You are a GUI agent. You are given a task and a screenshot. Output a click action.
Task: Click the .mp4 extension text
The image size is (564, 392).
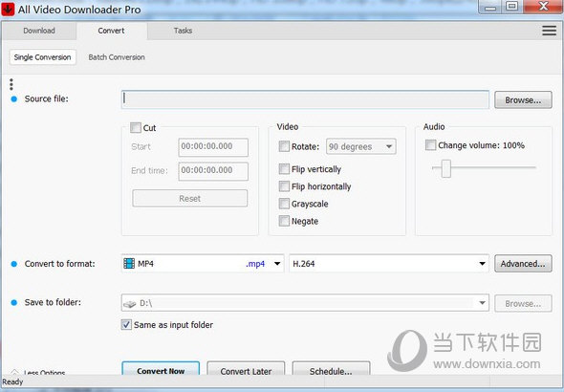pyautogui.click(x=255, y=264)
